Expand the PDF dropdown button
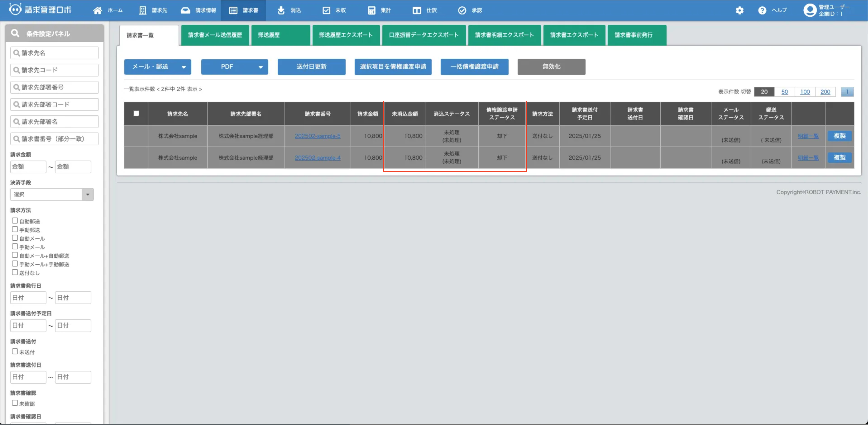 point(235,67)
